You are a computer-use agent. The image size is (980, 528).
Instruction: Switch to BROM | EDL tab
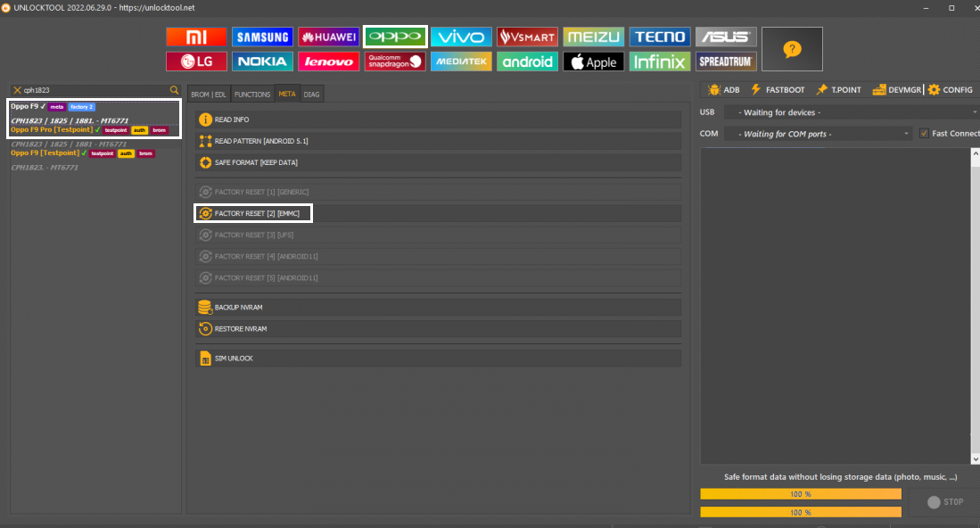(x=209, y=95)
